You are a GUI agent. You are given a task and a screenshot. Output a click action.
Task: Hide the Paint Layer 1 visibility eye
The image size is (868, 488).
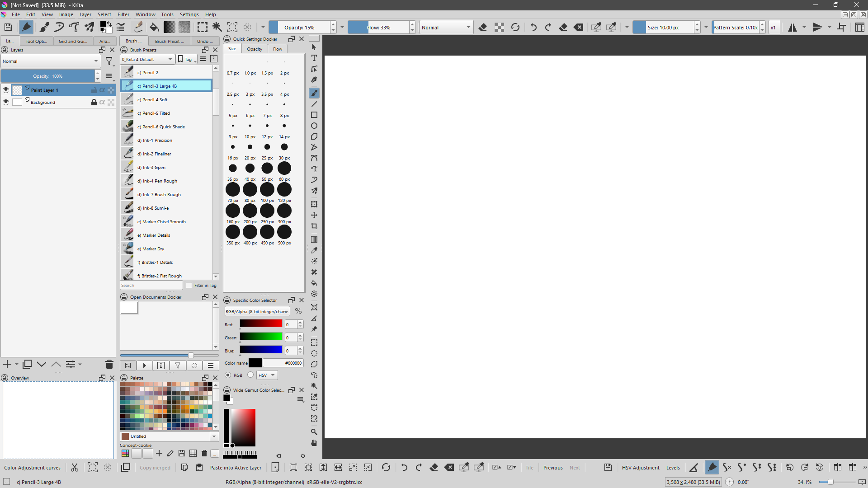[6, 90]
